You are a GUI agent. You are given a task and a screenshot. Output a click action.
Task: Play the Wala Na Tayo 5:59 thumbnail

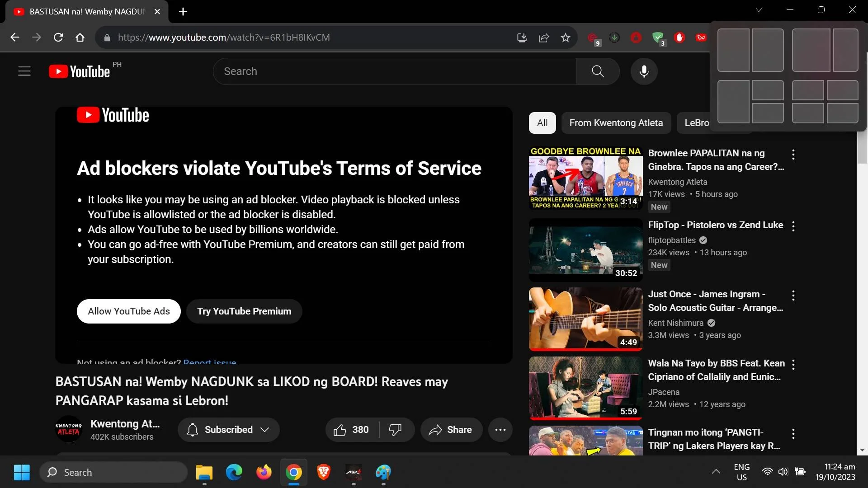coord(586,388)
